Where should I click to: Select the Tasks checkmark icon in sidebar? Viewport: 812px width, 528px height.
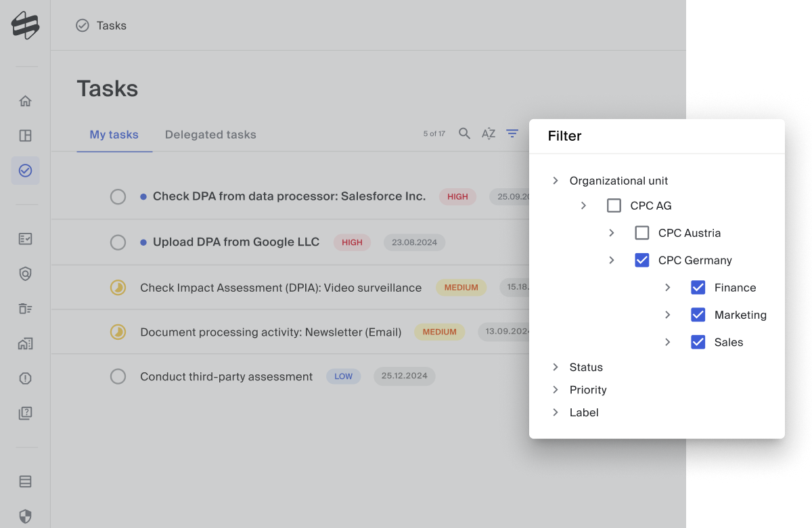point(25,171)
